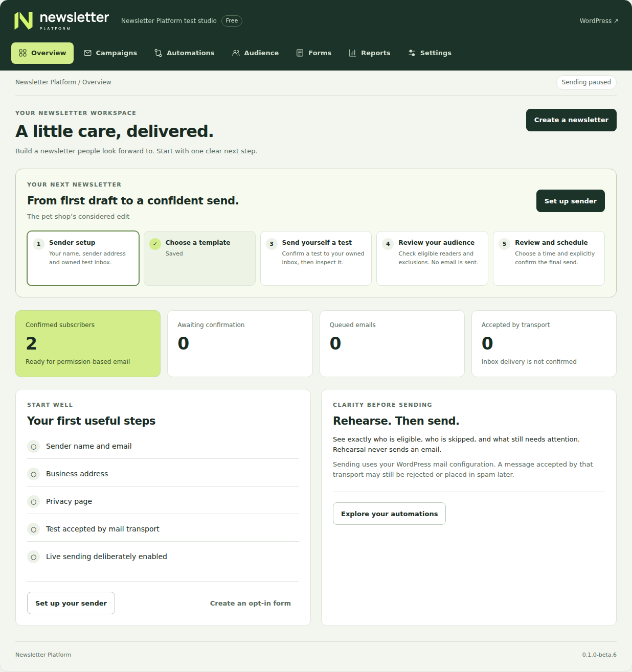The width and height of the screenshot is (632, 672).
Task: Open the Audience tab
Action: point(255,53)
